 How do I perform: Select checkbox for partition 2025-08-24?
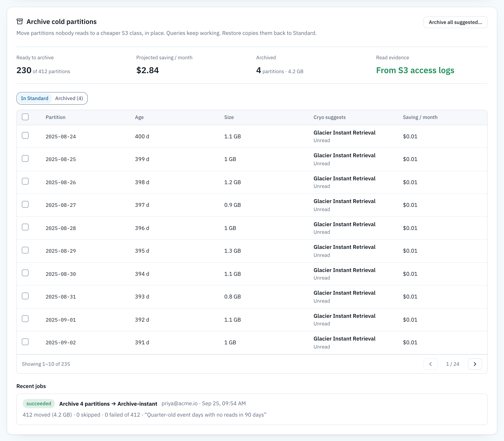click(25, 136)
